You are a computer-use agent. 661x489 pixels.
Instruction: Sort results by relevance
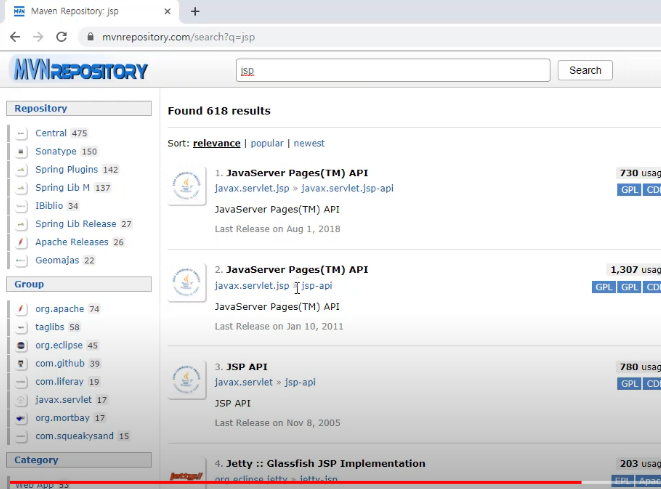click(217, 143)
